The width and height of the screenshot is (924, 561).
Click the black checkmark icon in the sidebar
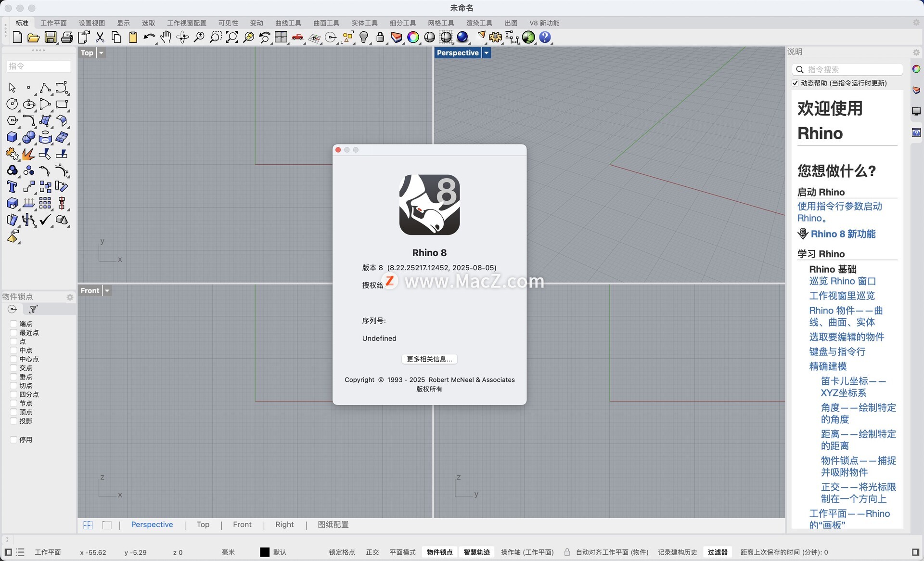coord(45,220)
